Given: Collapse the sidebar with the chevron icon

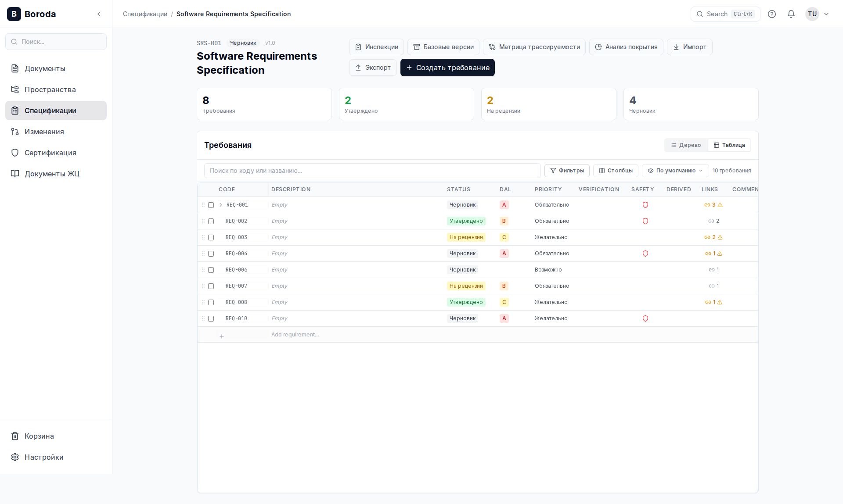Looking at the screenshot, I should click(x=99, y=14).
